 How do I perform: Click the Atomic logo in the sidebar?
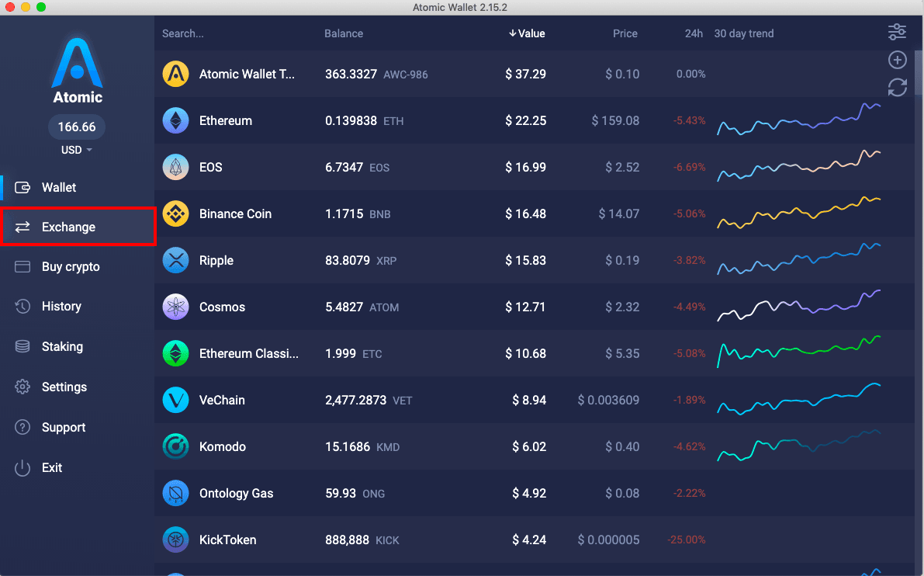(x=78, y=71)
